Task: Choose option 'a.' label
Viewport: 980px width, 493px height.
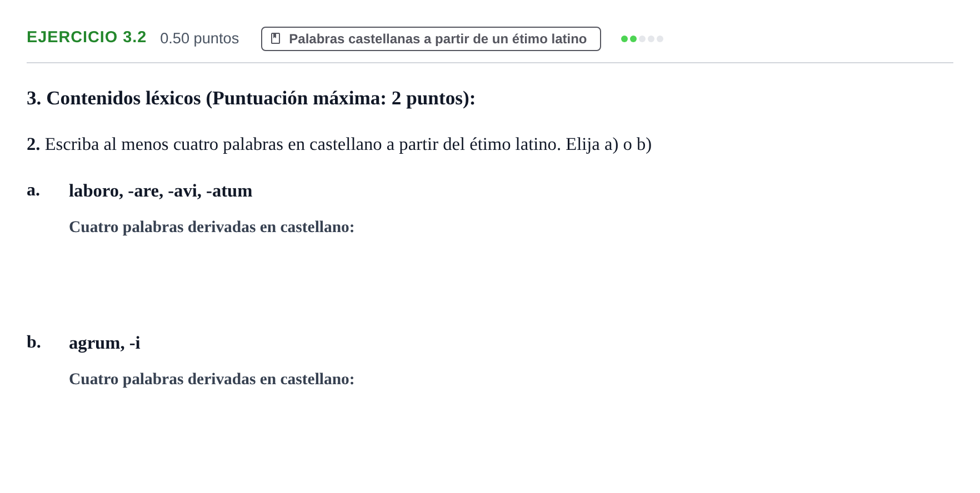Action: point(33,190)
